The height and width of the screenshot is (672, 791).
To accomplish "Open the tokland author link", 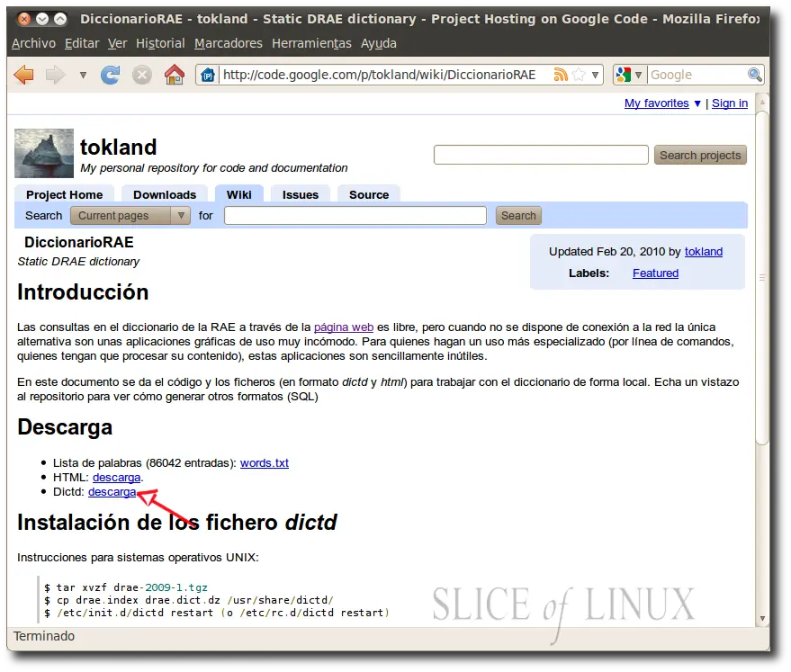I will (x=703, y=252).
